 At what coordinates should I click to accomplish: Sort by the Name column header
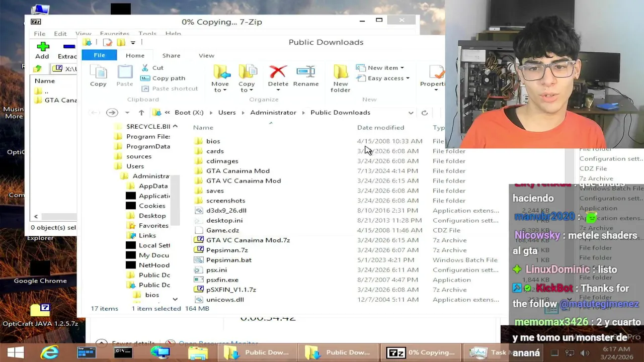click(x=203, y=128)
